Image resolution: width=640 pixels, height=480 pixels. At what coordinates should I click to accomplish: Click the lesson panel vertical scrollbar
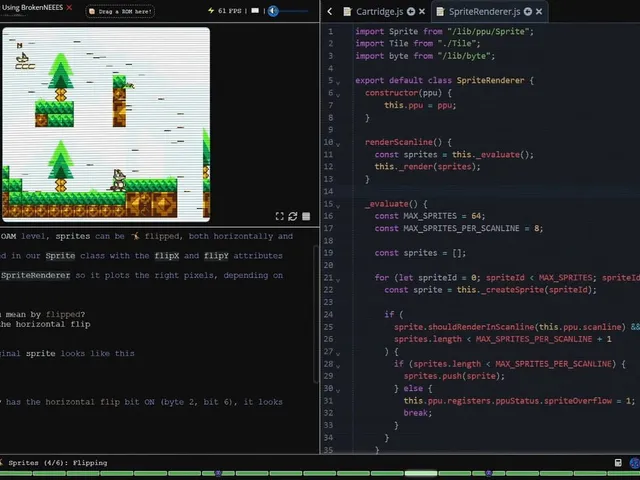[x=316, y=314]
